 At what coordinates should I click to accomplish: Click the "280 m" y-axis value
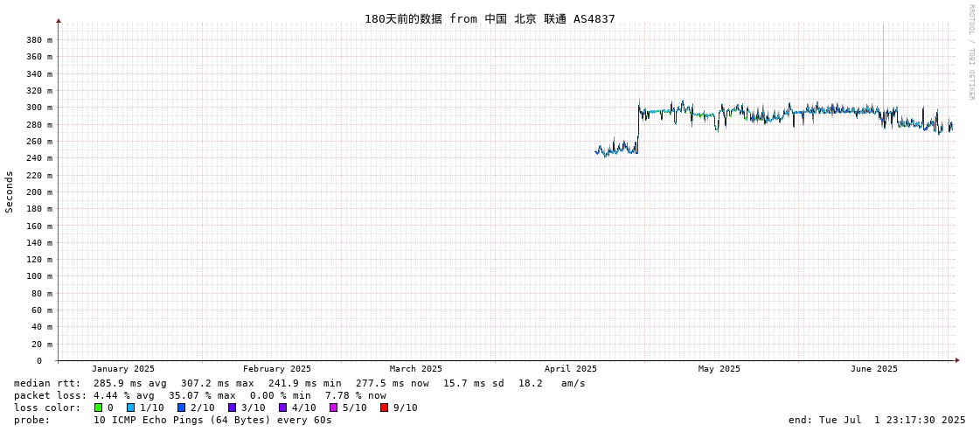click(39, 124)
